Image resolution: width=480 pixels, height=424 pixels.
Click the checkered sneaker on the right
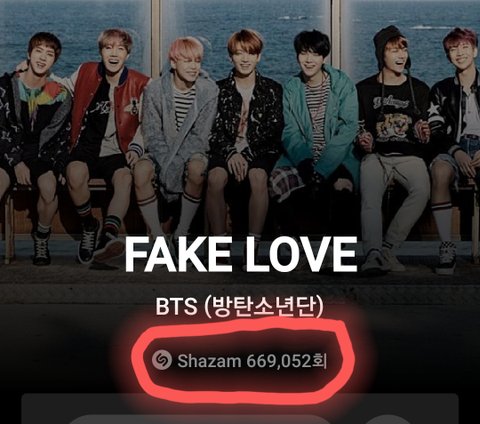[x=447, y=258]
